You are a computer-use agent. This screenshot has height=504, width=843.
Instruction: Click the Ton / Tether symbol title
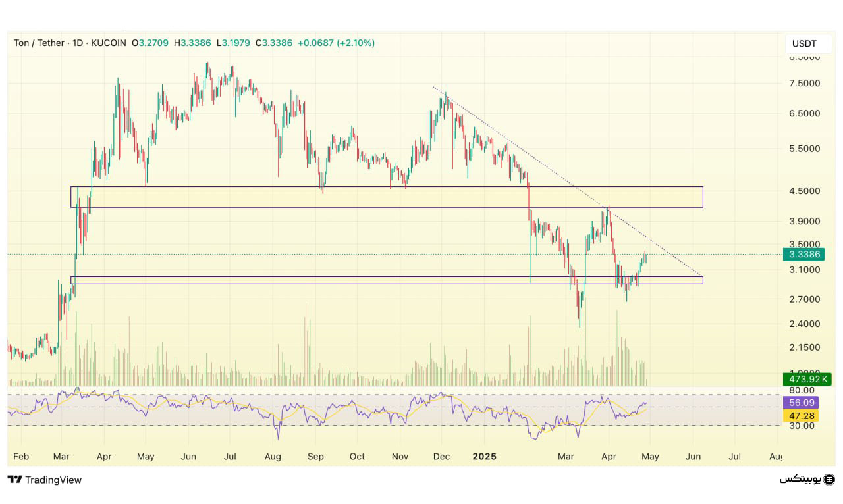39,43
